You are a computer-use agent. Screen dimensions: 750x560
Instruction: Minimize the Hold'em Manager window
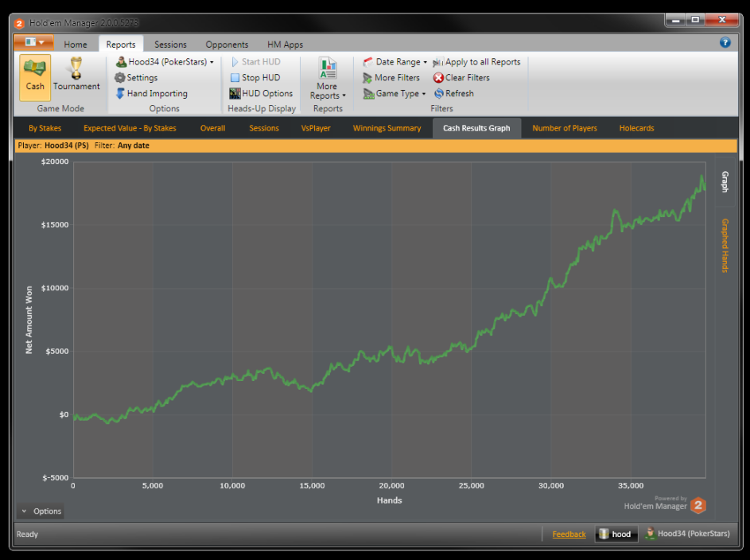676,20
